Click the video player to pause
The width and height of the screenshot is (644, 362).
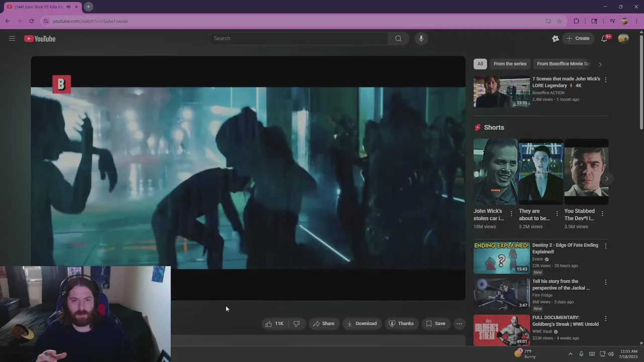click(x=248, y=178)
